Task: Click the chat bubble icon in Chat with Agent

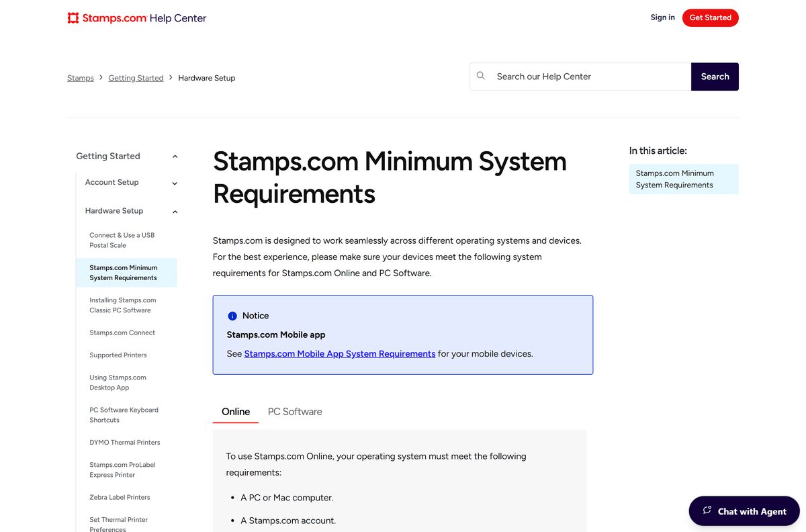Action: coord(707,511)
